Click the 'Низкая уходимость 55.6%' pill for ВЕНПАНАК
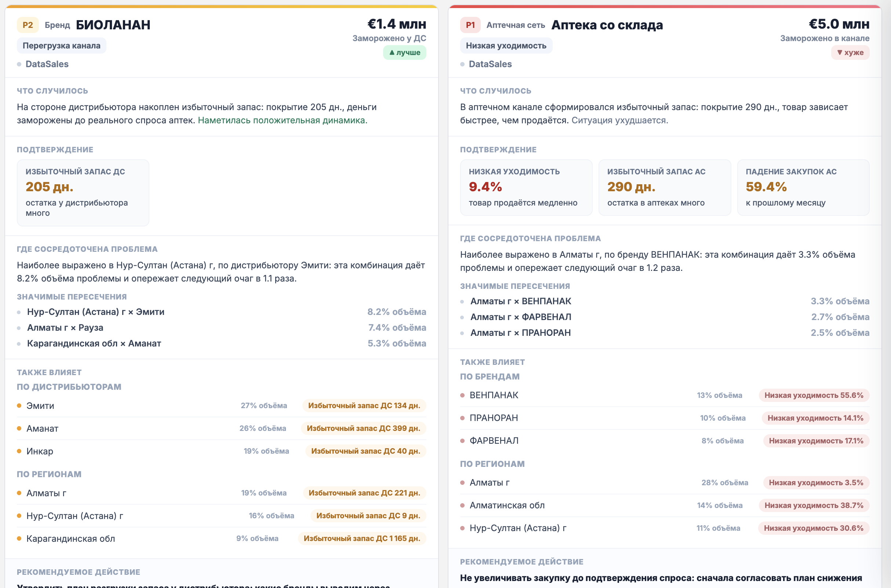 [x=814, y=395]
